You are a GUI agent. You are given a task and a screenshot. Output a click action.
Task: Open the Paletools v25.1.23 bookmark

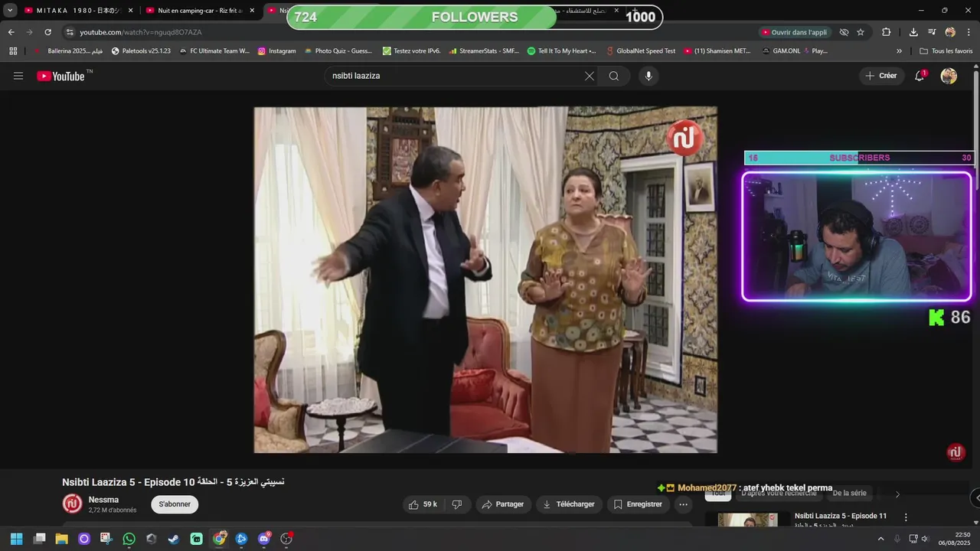pos(141,51)
